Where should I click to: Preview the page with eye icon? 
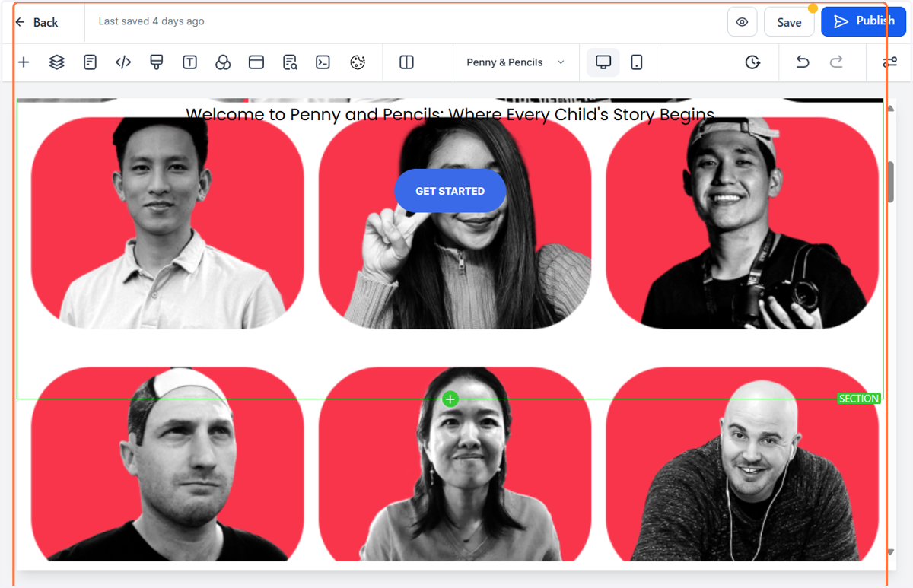point(742,22)
